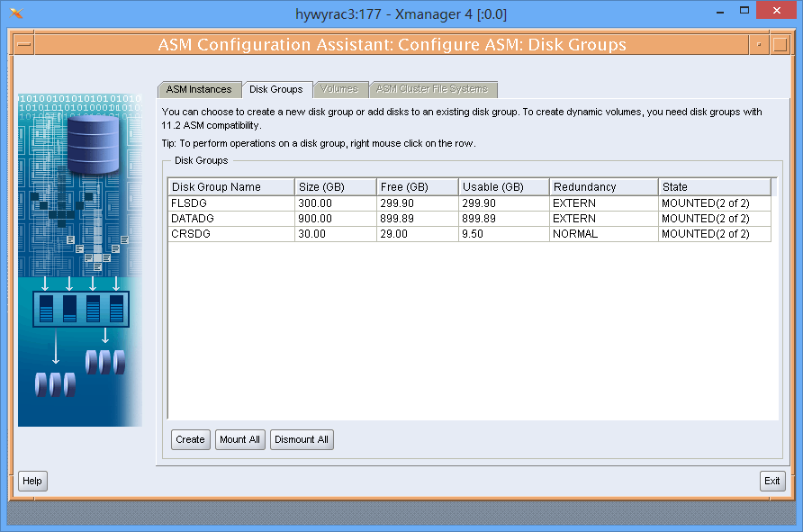Click the Mount All button

(x=239, y=440)
